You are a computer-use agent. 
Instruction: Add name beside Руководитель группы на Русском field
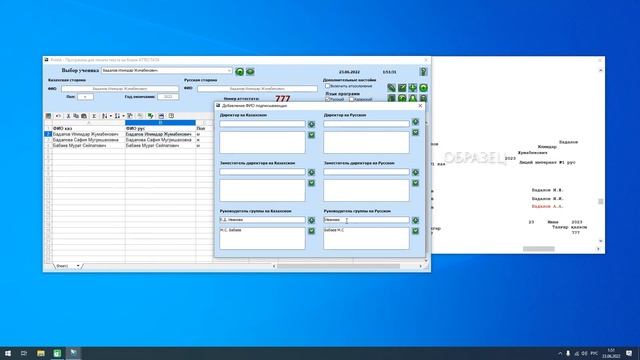pos(415,220)
